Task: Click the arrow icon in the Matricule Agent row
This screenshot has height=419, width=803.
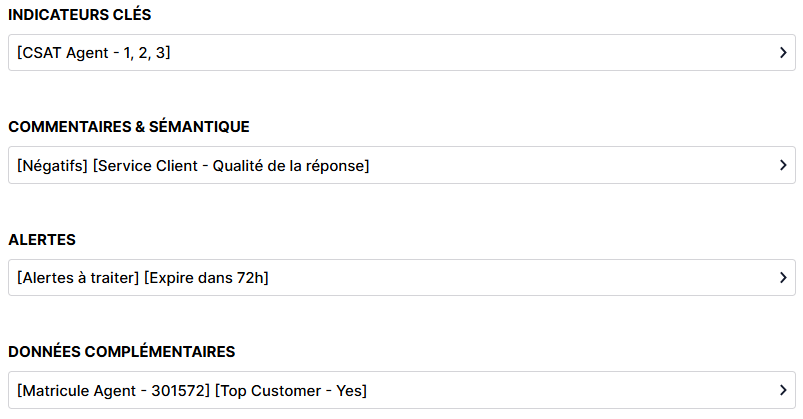Action: pos(783,391)
